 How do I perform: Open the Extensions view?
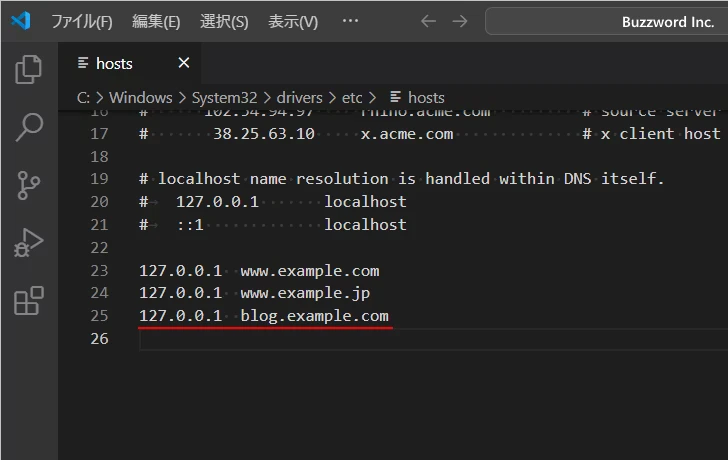pos(29,301)
